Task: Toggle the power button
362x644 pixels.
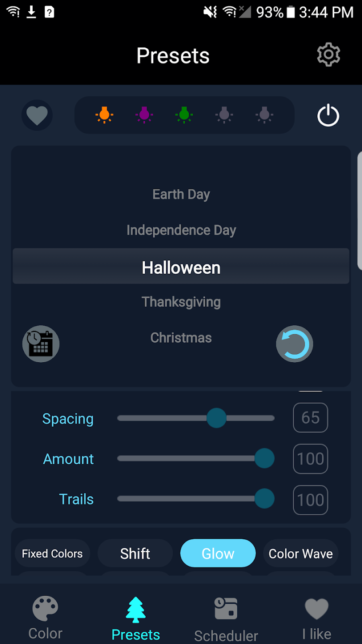Action: click(328, 115)
